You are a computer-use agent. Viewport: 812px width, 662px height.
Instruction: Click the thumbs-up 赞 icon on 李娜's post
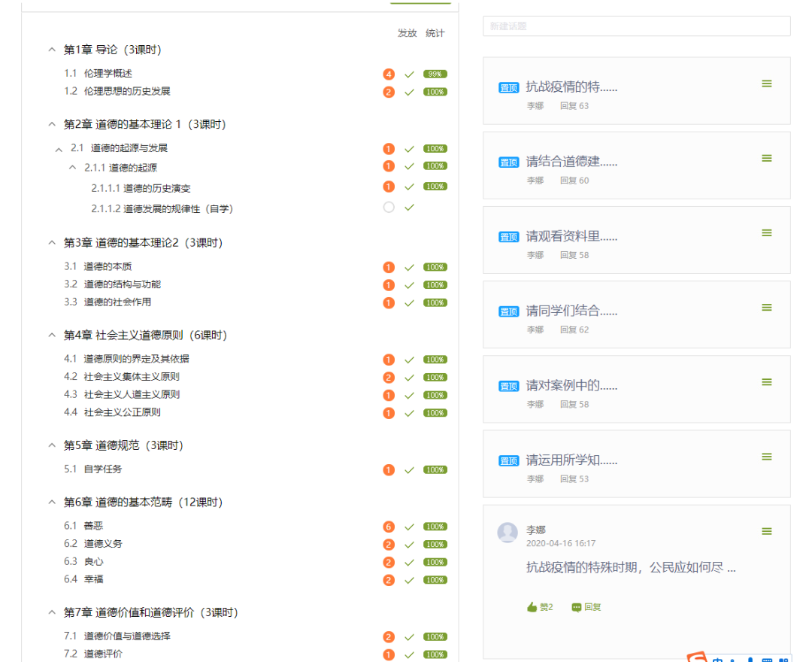click(532, 607)
